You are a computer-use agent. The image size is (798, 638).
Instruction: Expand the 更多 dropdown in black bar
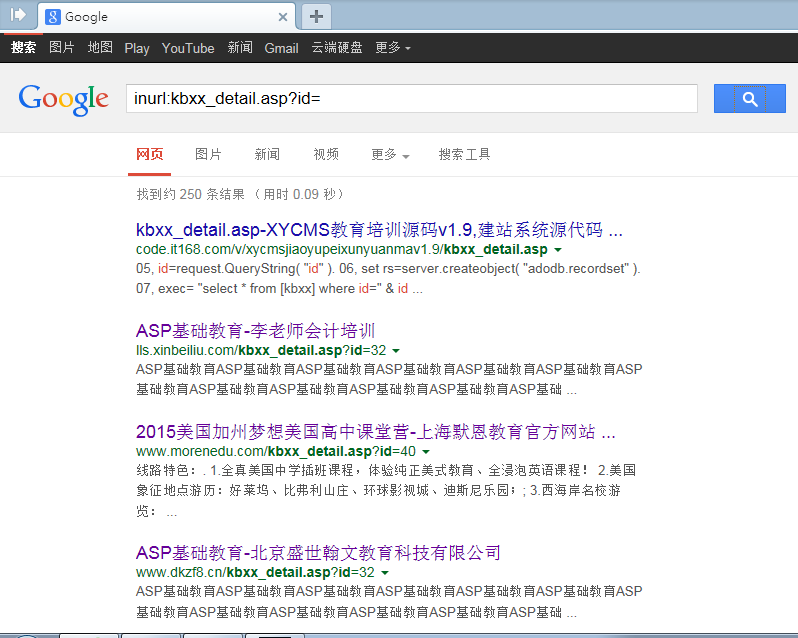coord(392,48)
